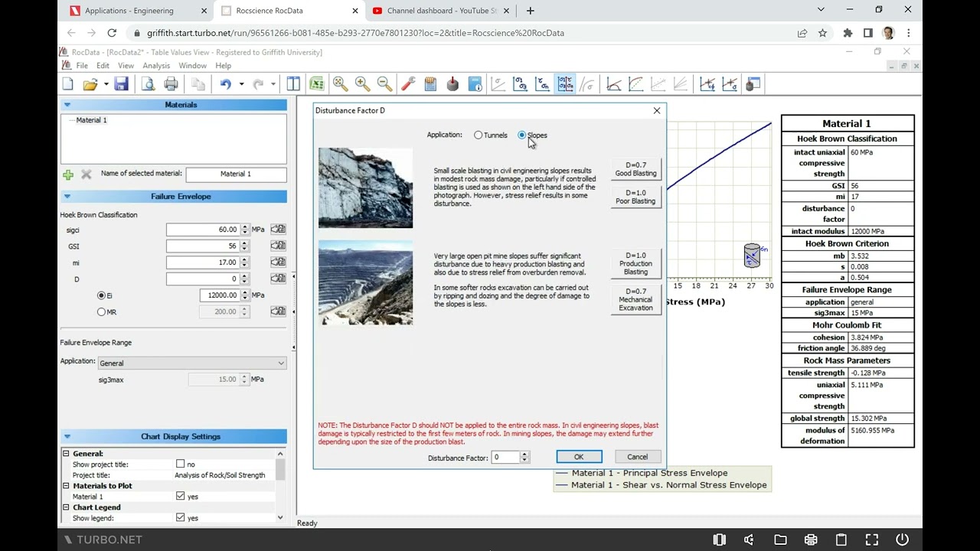Choose D=0.7 Good Blasting button

click(x=635, y=169)
